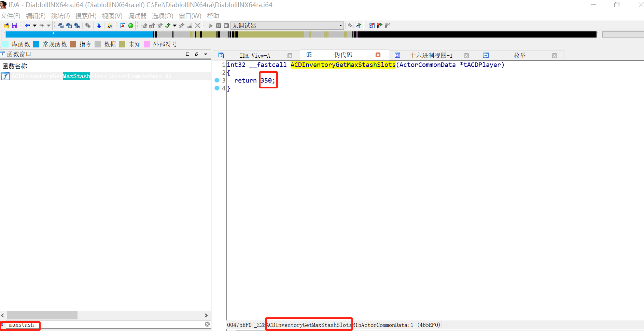644x331 pixels.
Task: Click the blue C with green arrow icon
Action: tap(359, 26)
